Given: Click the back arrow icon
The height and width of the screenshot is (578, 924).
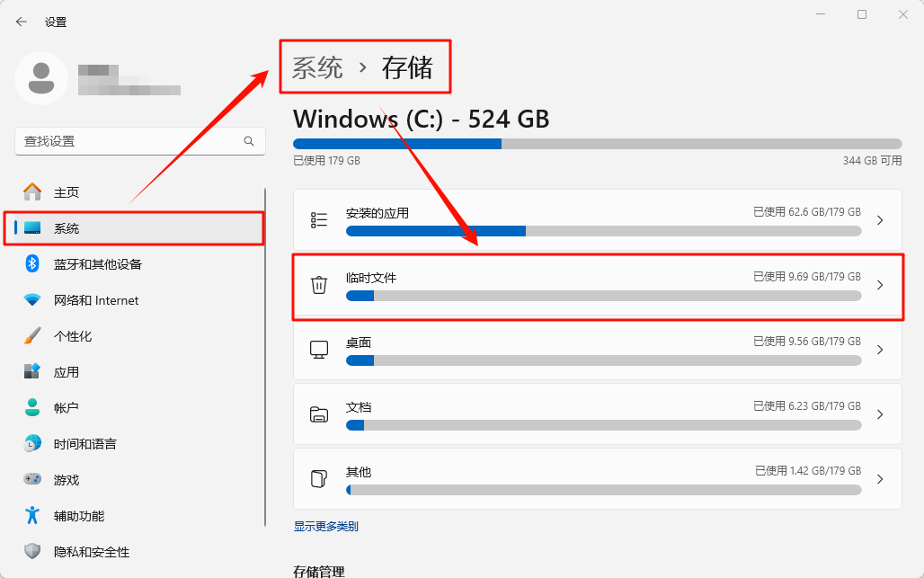Looking at the screenshot, I should coord(22,22).
